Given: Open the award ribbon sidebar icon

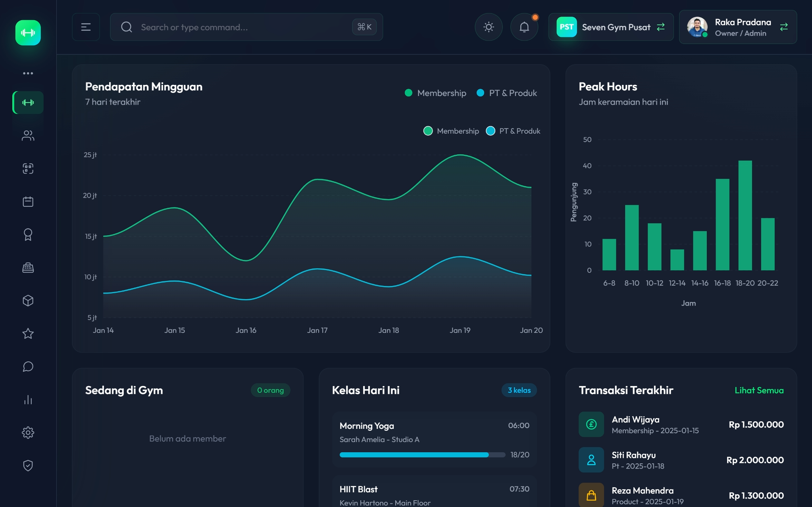Looking at the screenshot, I should [x=28, y=234].
